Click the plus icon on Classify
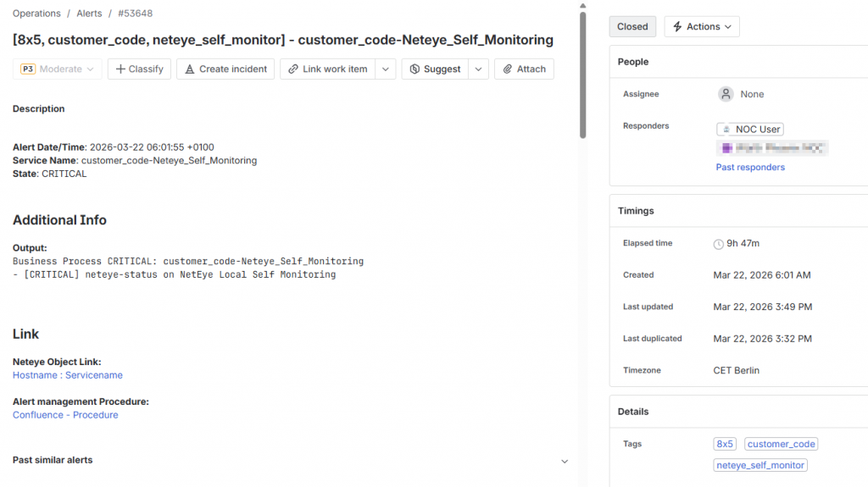 click(x=120, y=69)
